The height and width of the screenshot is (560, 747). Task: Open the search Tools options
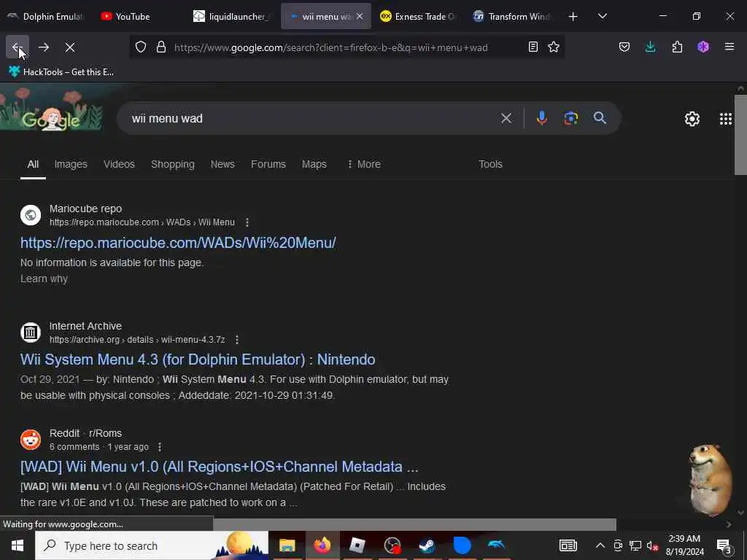pyautogui.click(x=490, y=164)
